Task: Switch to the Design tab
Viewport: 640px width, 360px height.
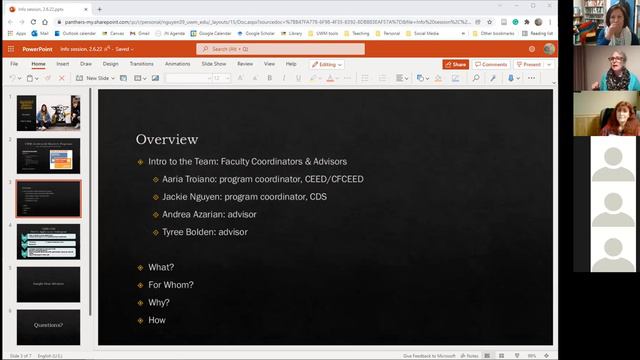Action: [111, 64]
